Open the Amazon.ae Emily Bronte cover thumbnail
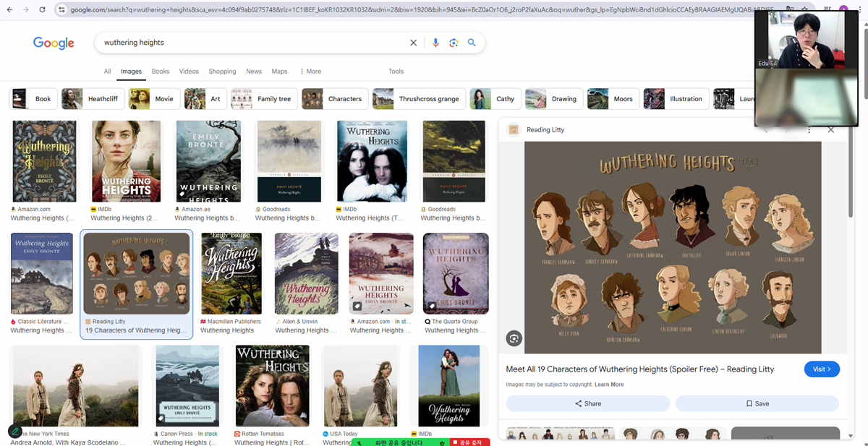 [x=208, y=161]
